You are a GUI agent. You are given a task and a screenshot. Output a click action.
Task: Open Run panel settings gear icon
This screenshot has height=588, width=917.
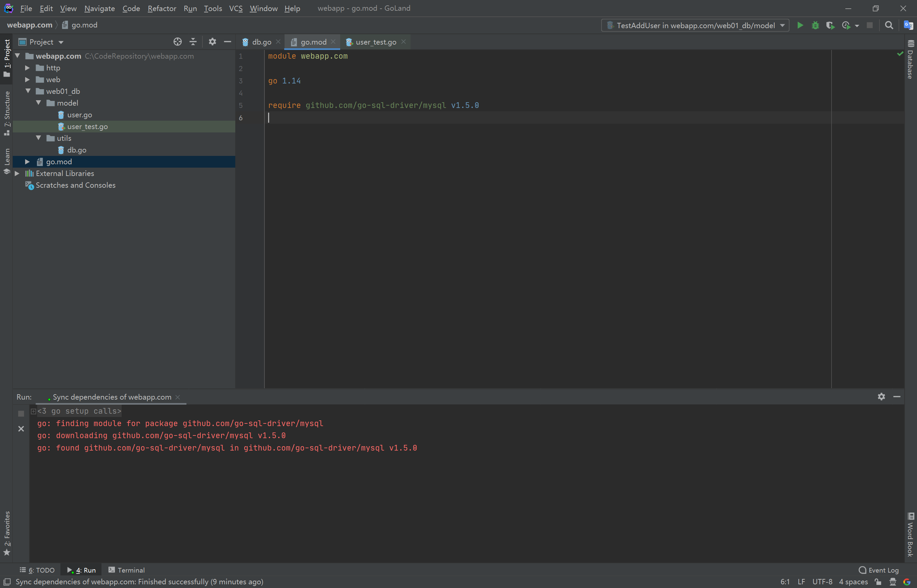(x=881, y=397)
